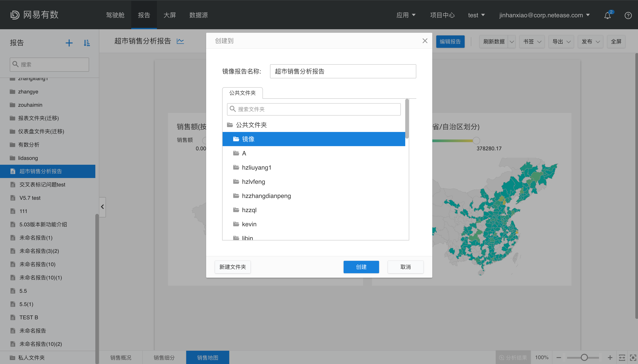Click fit-to-width icon in bottom bar

622,358
